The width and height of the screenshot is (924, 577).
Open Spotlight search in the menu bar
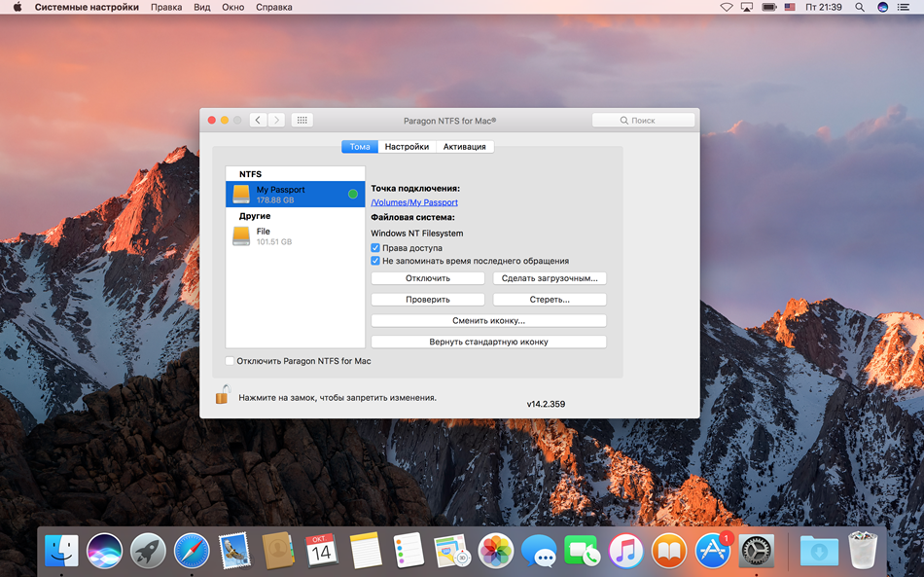(x=859, y=7)
